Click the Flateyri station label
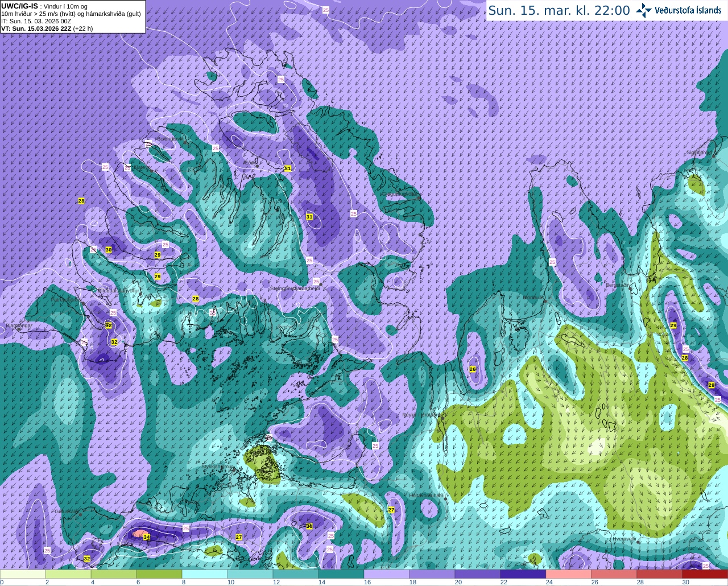This screenshot has height=586, width=728. coord(141,167)
